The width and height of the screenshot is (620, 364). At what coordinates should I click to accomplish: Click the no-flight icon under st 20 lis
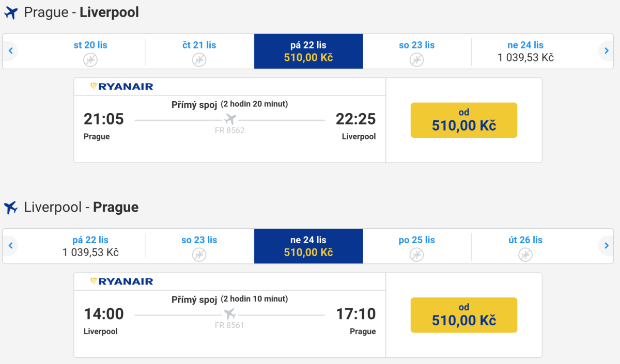[90, 60]
